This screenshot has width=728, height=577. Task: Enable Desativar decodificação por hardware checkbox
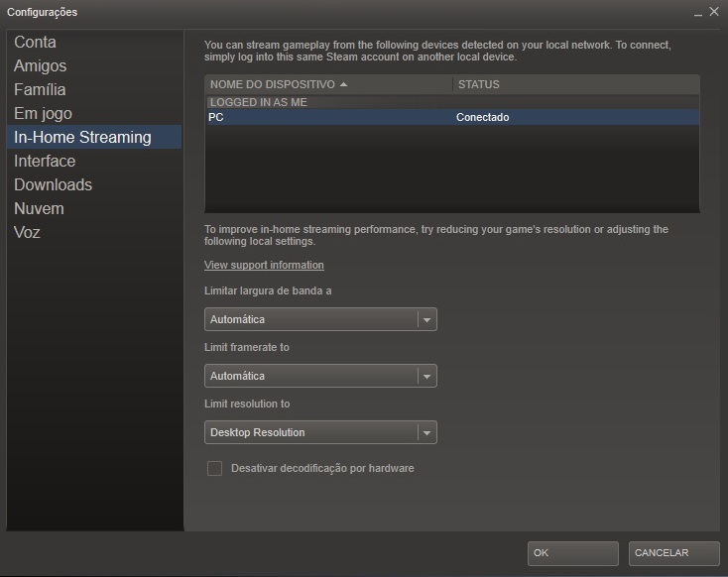(214, 468)
